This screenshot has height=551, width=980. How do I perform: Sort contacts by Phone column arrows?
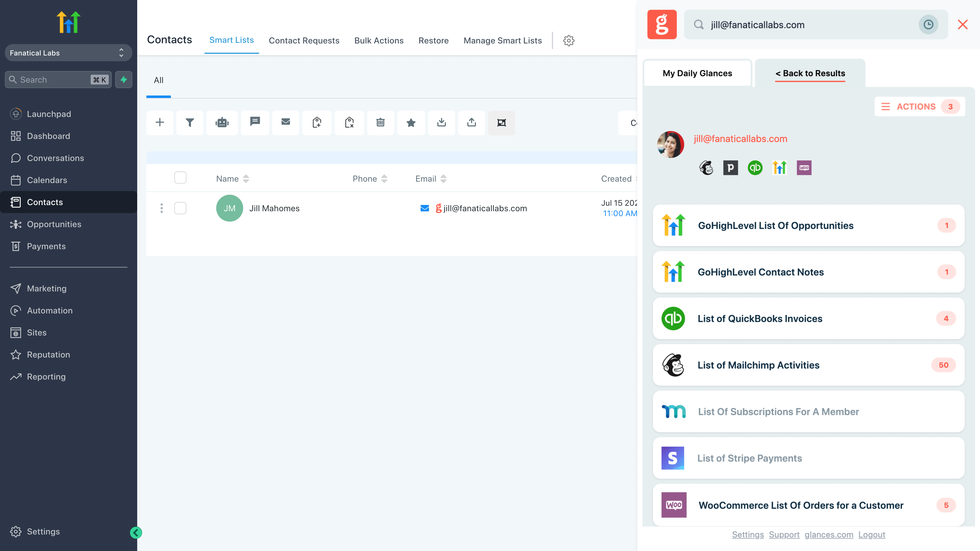384,179
